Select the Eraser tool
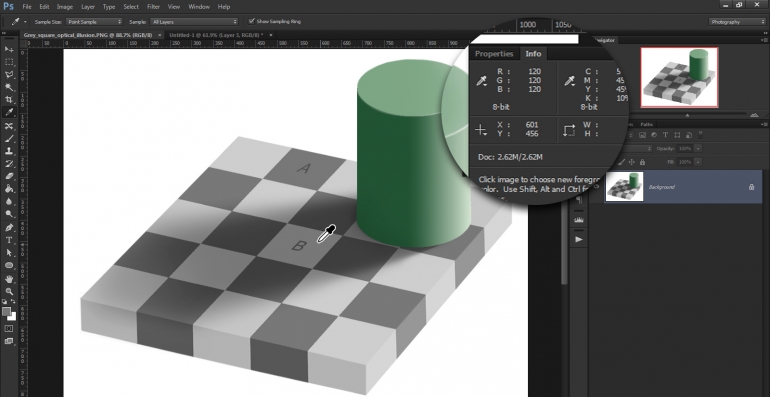 click(x=9, y=176)
